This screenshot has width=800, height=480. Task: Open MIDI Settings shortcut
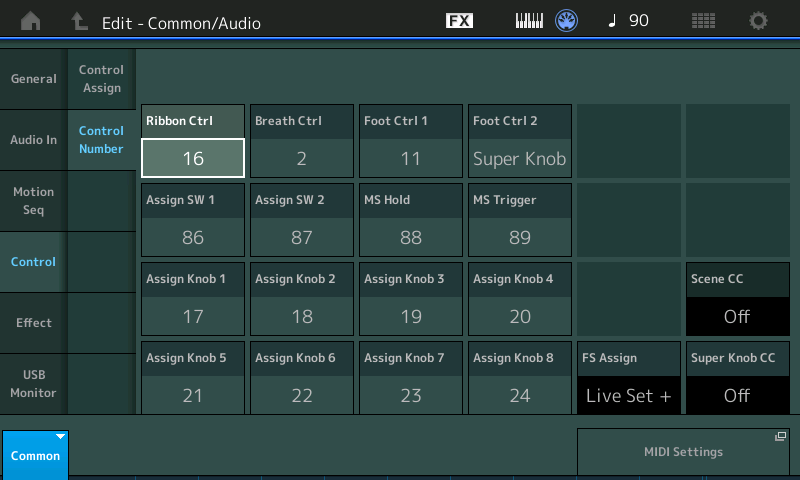tap(683, 452)
